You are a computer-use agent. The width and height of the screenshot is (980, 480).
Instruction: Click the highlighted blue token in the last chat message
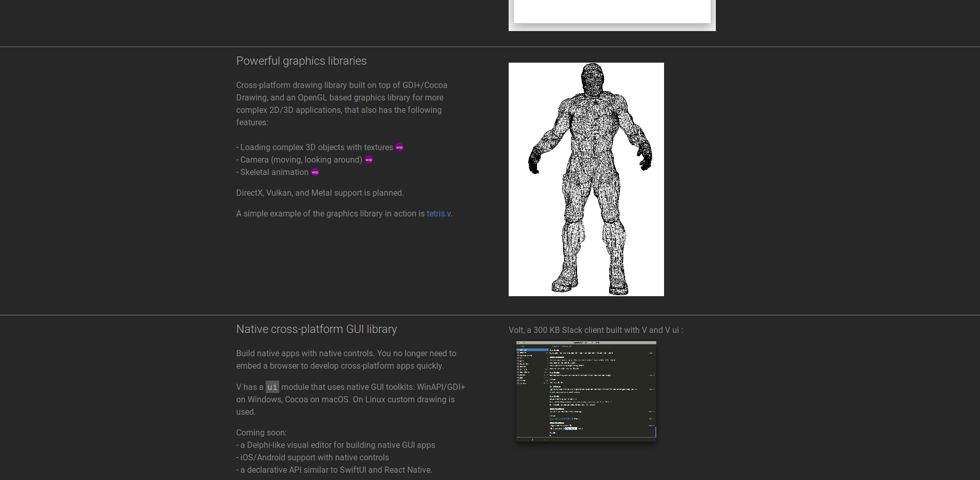pyautogui.click(x=571, y=429)
